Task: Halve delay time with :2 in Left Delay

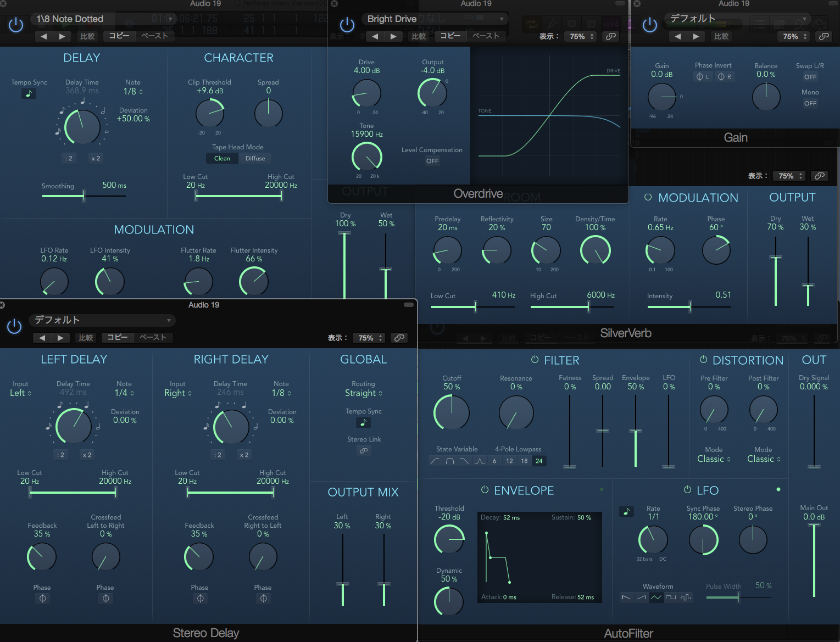Action: (61, 455)
